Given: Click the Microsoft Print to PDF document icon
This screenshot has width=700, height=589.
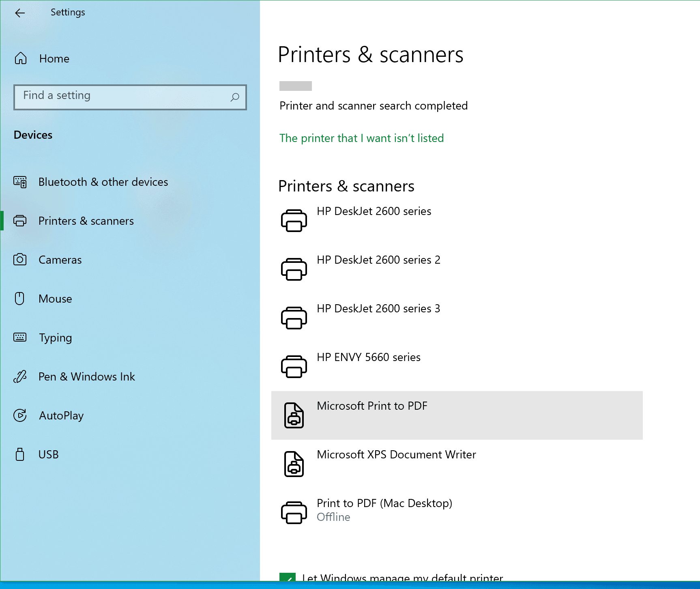Looking at the screenshot, I should pos(294,415).
